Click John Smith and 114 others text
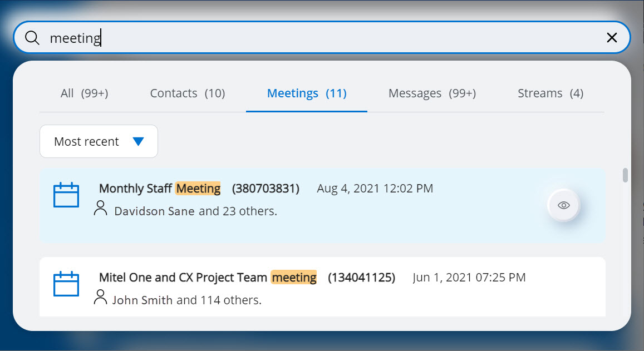Viewport: 644px width, 351px height. click(x=186, y=300)
